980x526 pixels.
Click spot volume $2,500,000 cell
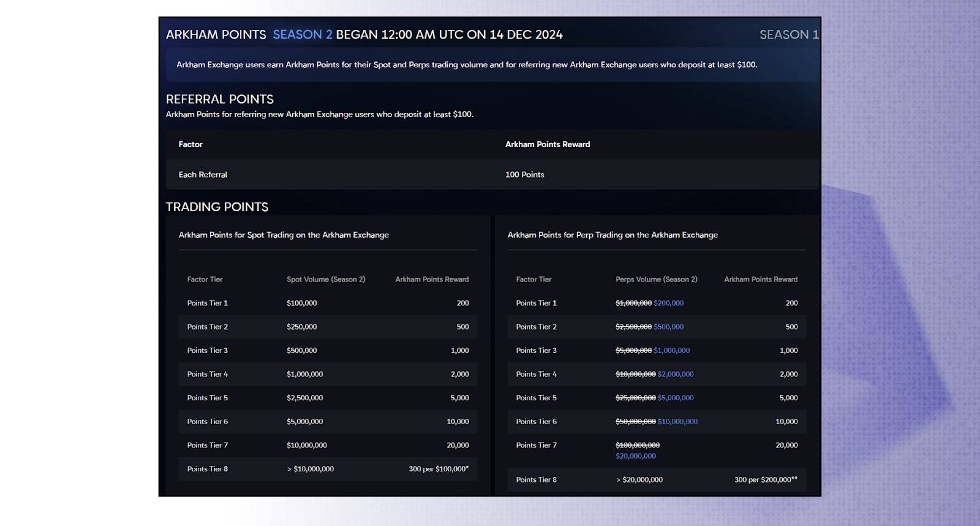tap(305, 398)
